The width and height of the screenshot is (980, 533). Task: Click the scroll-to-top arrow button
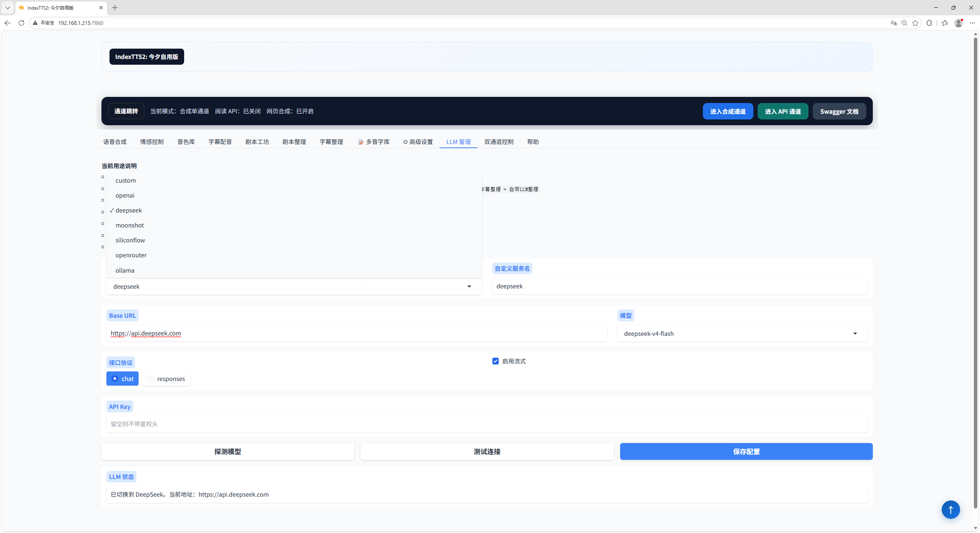click(x=951, y=510)
